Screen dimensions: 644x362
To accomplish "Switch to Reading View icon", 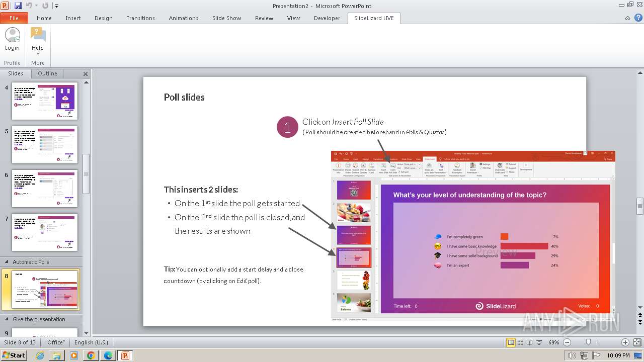I will [x=530, y=342].
